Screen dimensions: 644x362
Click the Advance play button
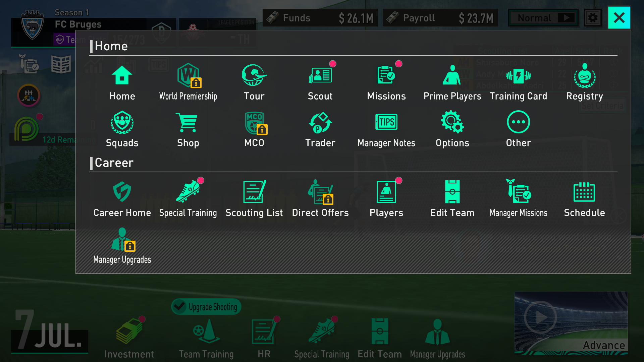[x=571, y=323]
